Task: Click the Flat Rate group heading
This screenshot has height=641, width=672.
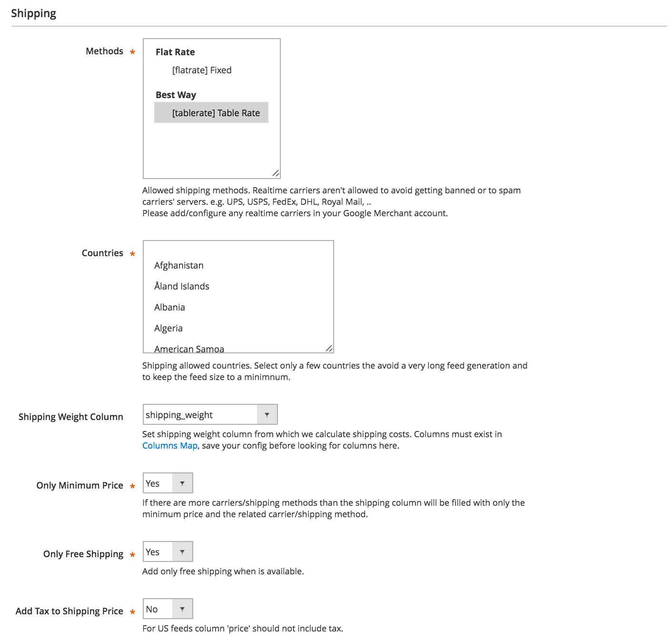Action: tap(175, 52)
